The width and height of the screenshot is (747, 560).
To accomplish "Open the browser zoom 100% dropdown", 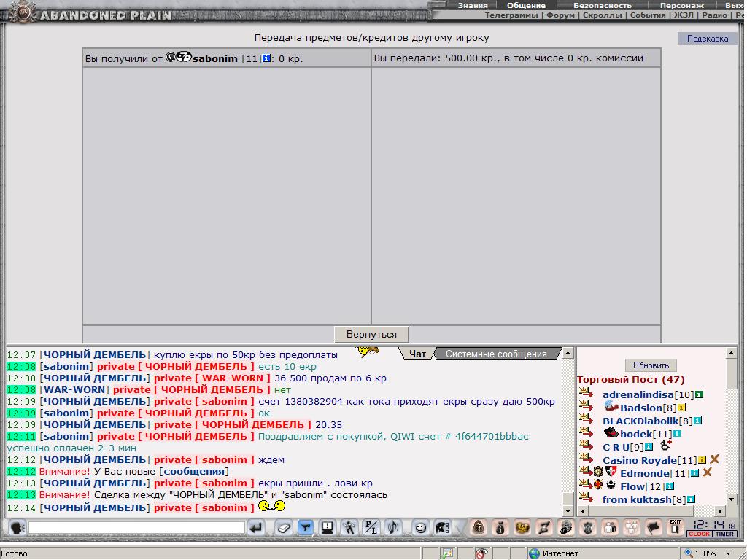I will coord(729,554).
